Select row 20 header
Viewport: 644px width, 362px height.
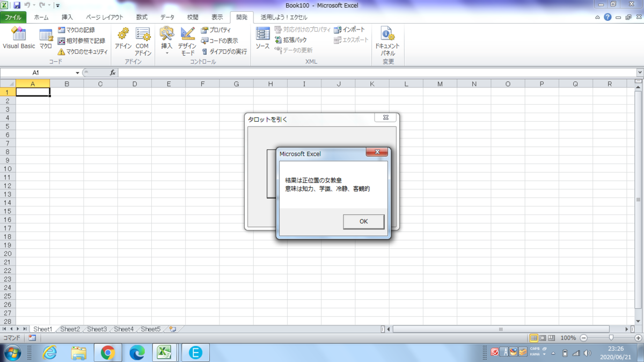(8, 253)
